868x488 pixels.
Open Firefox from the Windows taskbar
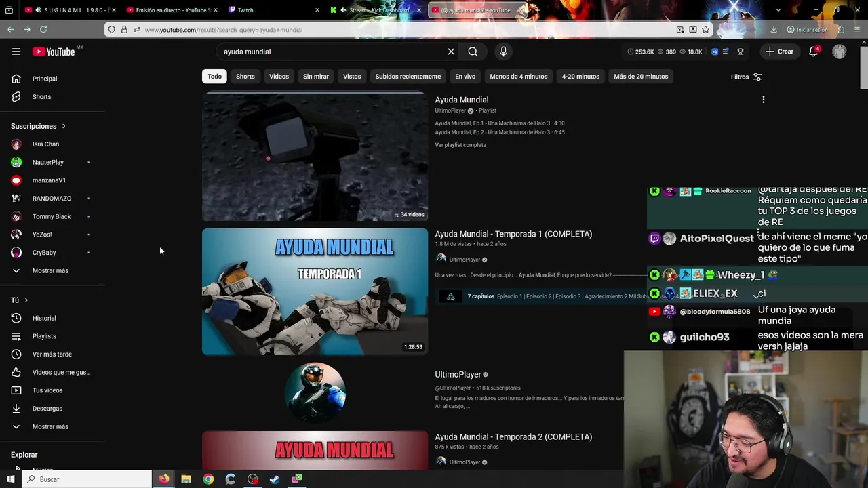(164, 479)
